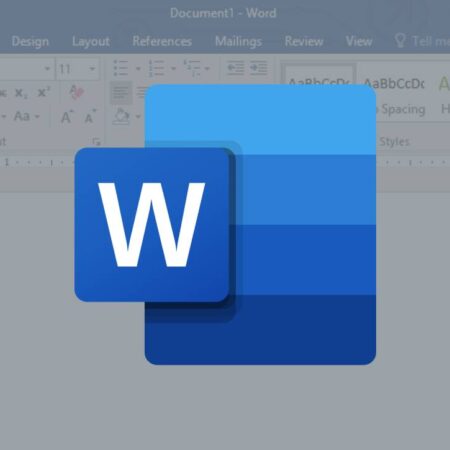Viewport: 450px width, 450px height.
Task: Select the Mailings tab
Action: [238, 41]
